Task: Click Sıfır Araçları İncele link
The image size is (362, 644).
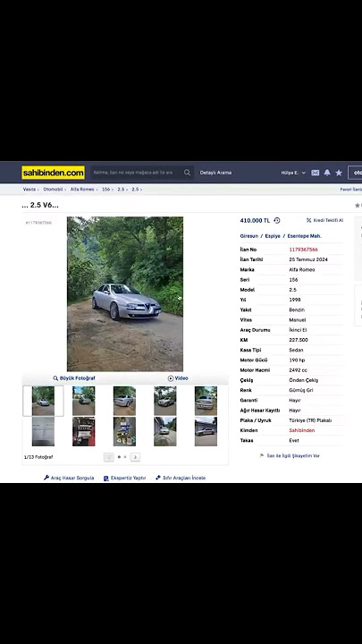Action: point(184,478)
